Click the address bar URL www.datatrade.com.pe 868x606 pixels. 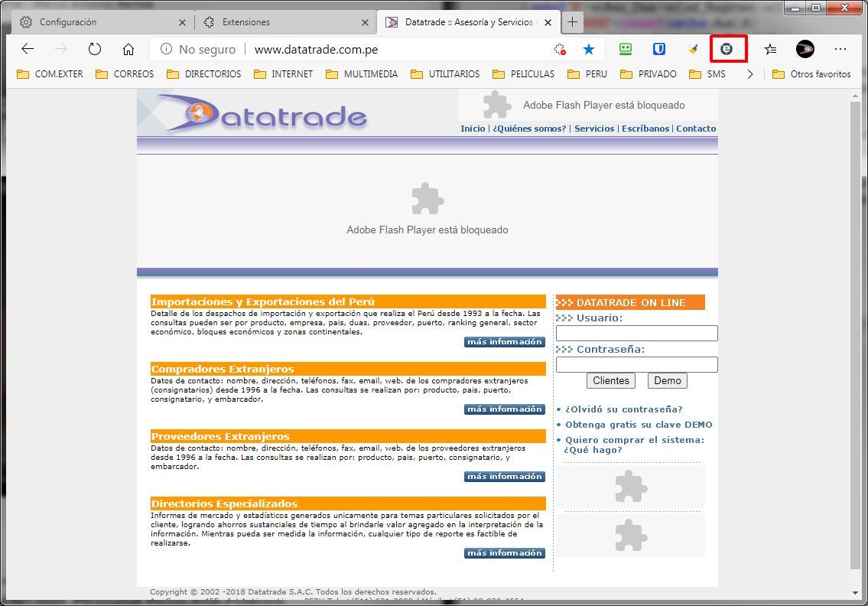[x=316, y=49]
